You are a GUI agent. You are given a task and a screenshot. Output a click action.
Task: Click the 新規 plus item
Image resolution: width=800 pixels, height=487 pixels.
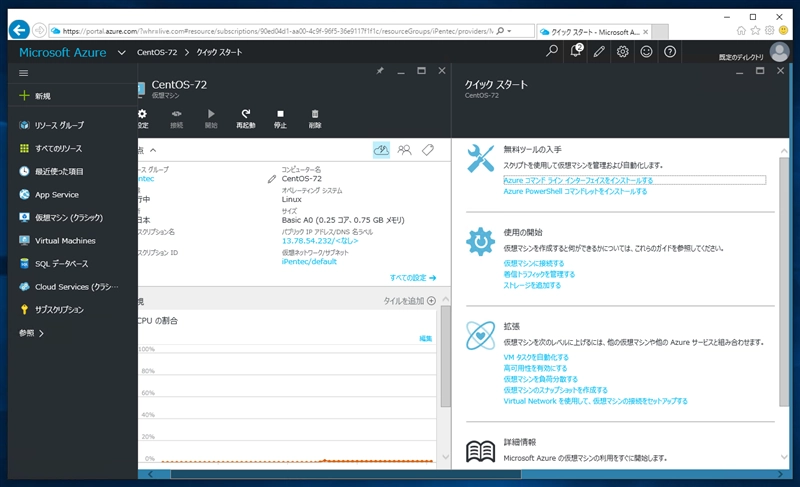coord(35,96)
